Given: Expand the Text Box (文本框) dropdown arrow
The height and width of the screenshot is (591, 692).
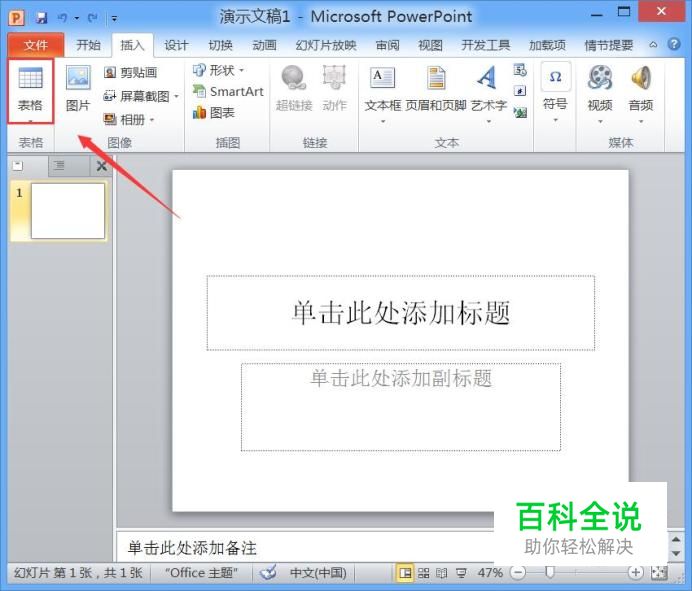Looking at the screenshot, I should (x=383, y=121).
